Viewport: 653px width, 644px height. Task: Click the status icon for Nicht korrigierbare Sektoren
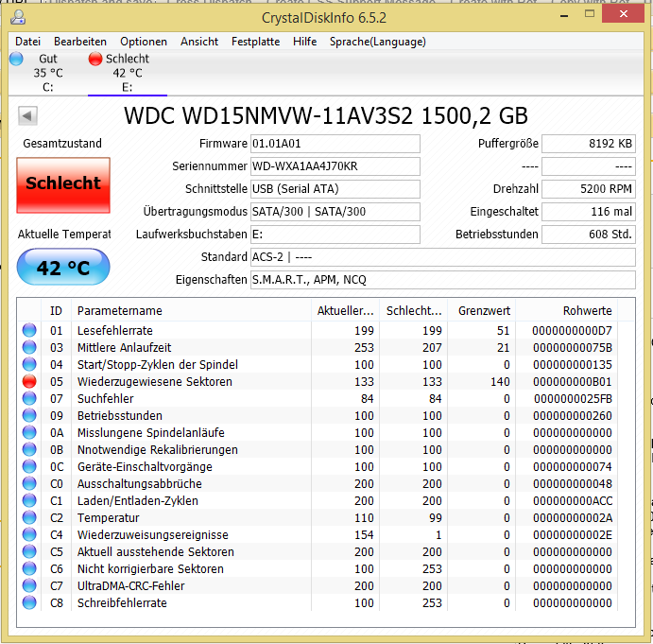click(29, 568)
